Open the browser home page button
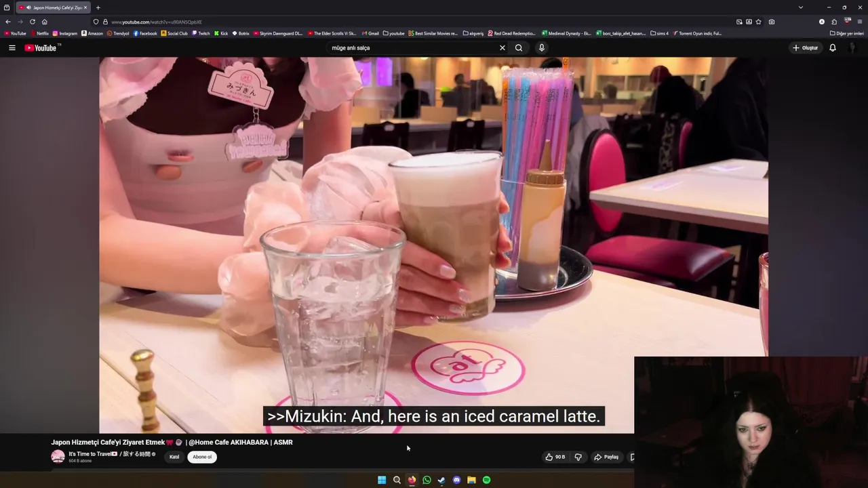The width and height of the screenshot is (868, 488). pyautogui.click(x=45, y=22)
